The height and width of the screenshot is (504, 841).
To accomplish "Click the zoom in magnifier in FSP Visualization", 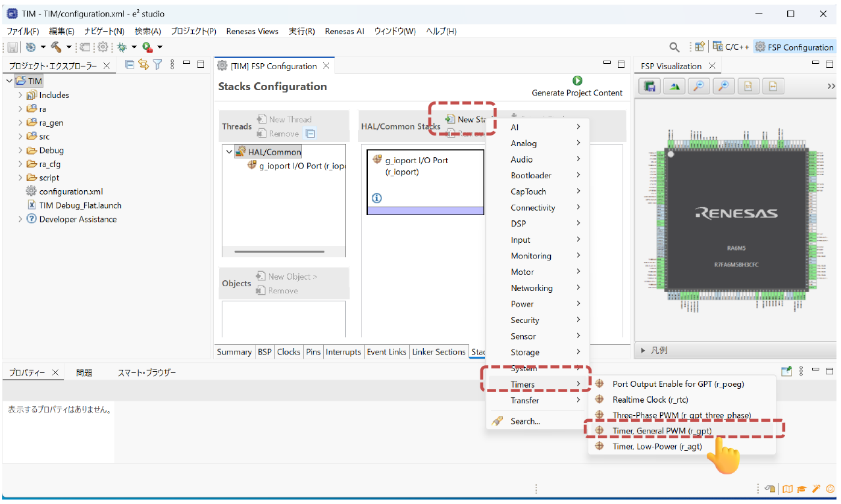I will pyautogui.click(x=723, y=87).
